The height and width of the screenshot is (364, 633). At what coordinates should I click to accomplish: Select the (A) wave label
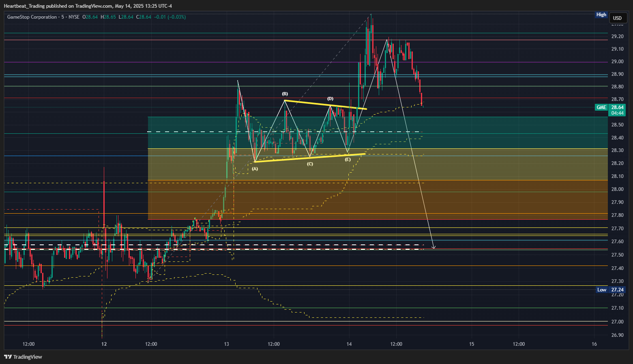(255, 169)
